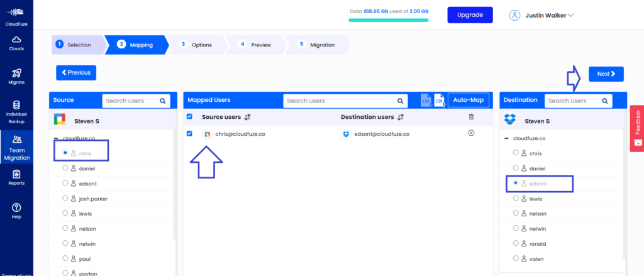The width and height of the screenshot is (644, 276).
Task: Collapse cloudfuze.co tree in Destination panel
Action: [x=508, y=138]
